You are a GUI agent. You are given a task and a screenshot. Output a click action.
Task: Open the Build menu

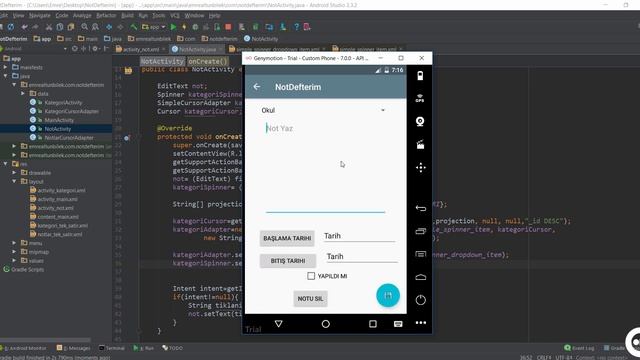tap(127, 16)
